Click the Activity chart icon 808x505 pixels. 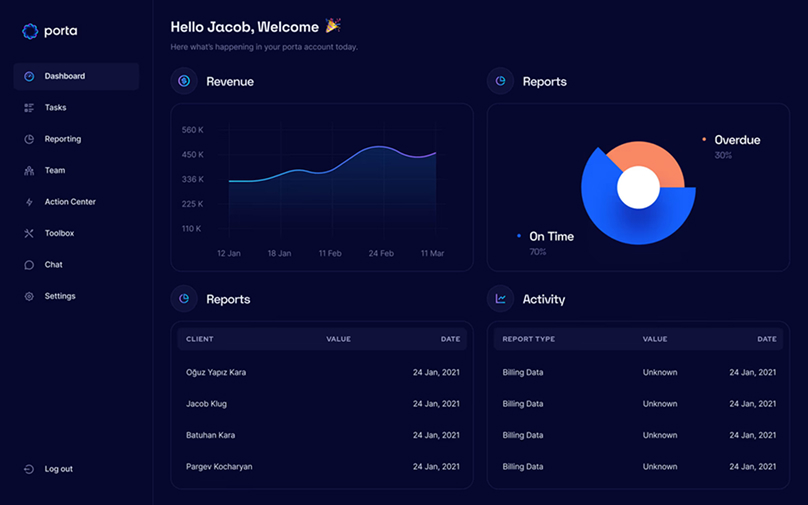pos(501,299)
